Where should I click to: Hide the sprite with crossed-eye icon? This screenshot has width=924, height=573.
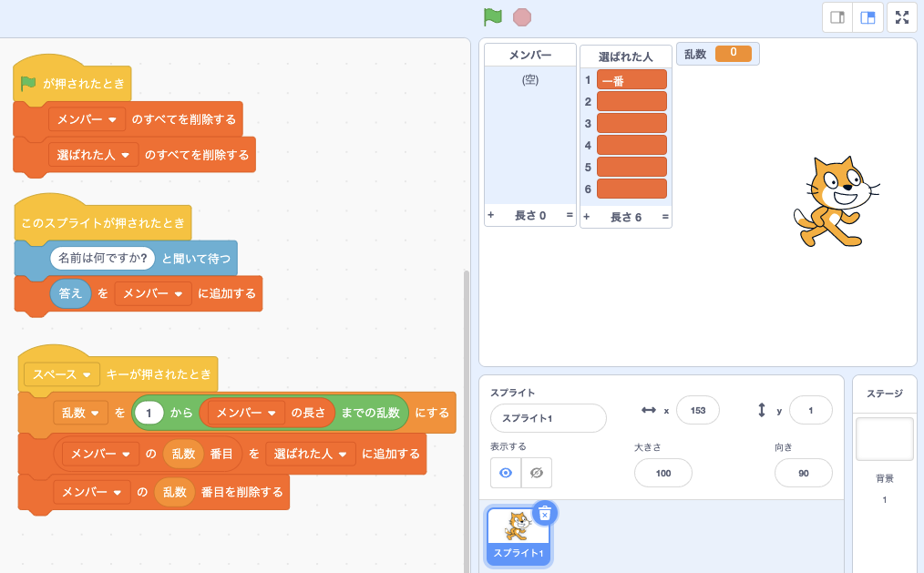point(536,473)
